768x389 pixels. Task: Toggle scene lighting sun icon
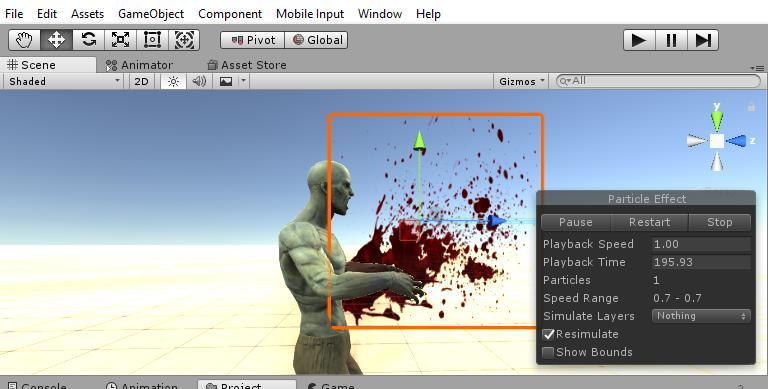point(173,81)
